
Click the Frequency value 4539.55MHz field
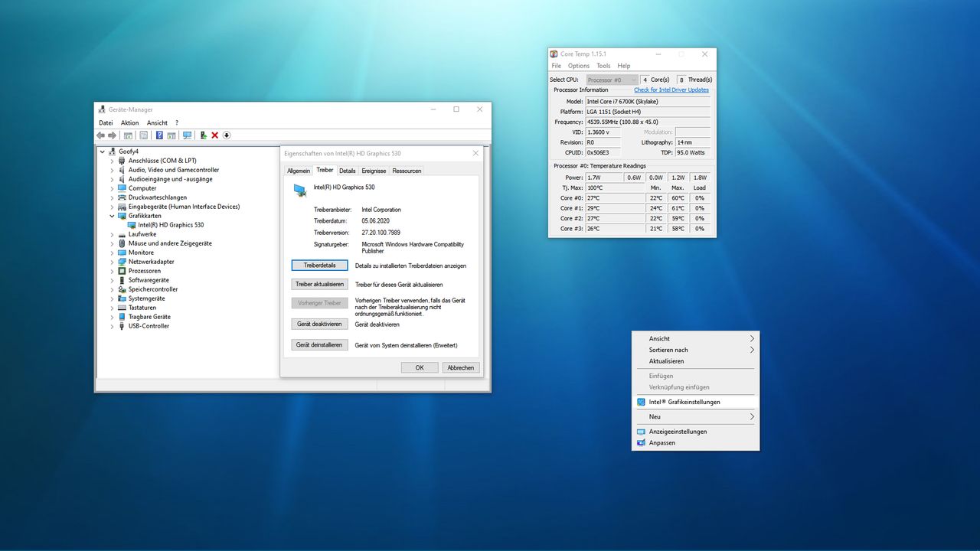(648, 122)
